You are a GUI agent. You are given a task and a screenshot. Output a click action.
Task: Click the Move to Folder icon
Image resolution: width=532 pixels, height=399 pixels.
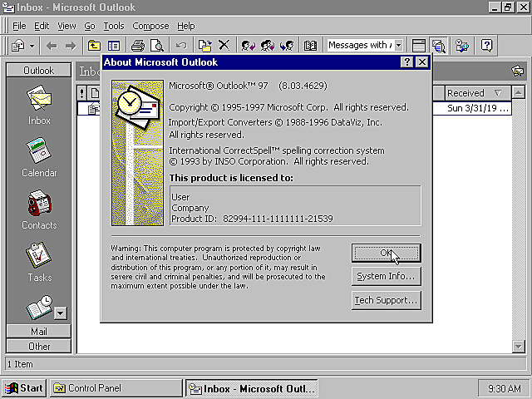205,46
